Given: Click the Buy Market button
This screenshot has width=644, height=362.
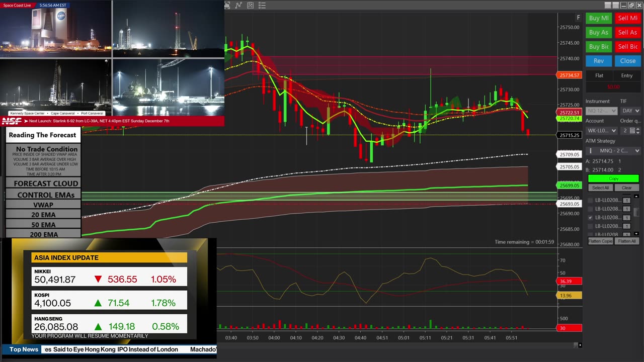Looking at the screenshot, I should pyautogui.click(x=599, y=18).
